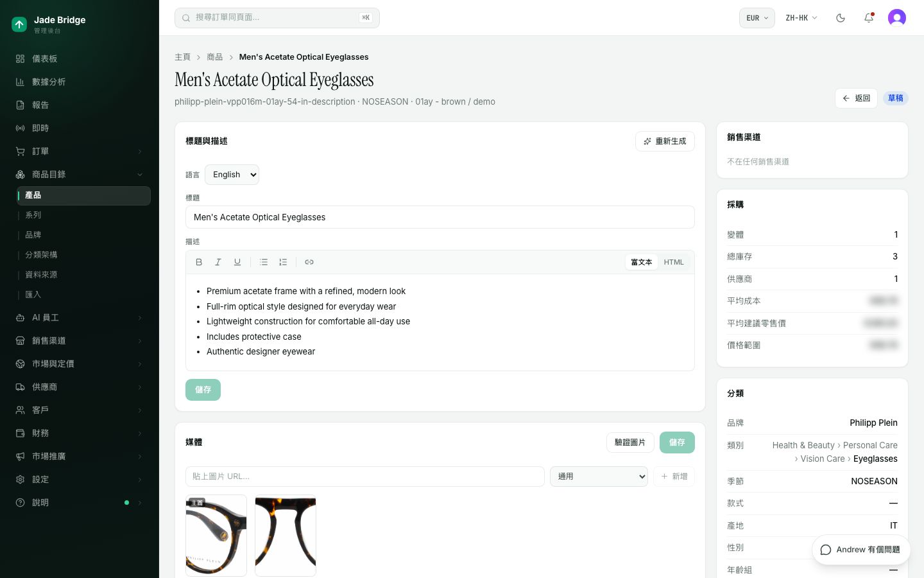Image resolution: width=924 pixels, height=578 pixels.
Task: Open 儀表板 dashboard in sidebar
Action: pos(80,58)
